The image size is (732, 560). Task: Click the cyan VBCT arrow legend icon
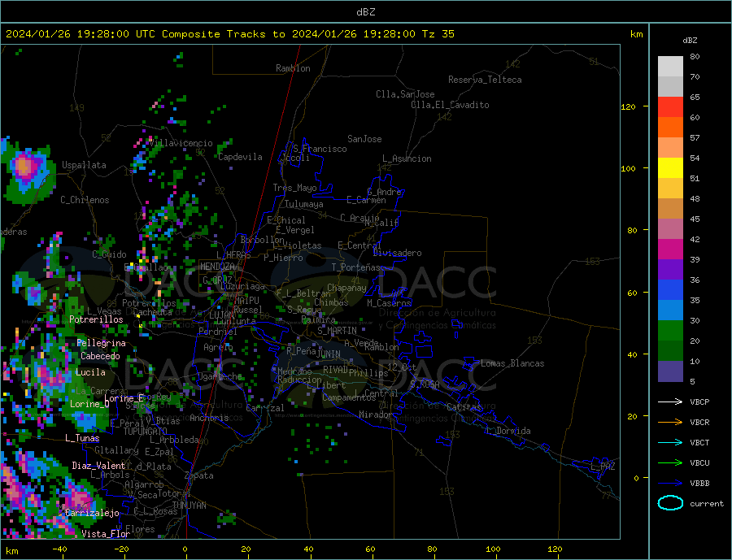click(x=670, y=442)
